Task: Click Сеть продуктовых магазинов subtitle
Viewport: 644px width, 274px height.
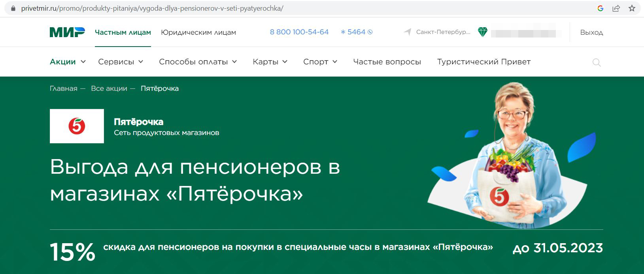Action: click(x=166, y=133)
